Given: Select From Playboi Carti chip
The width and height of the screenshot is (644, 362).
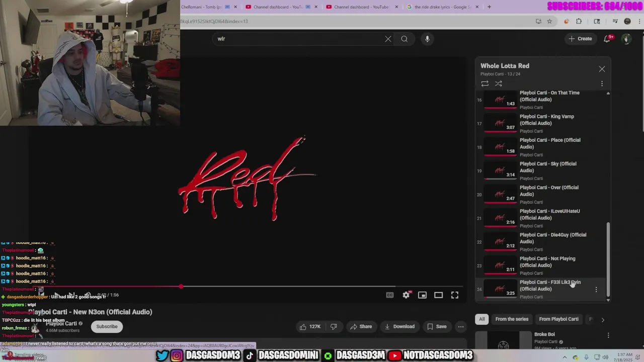Looking at the screenshot, I should tap(558, 319).
